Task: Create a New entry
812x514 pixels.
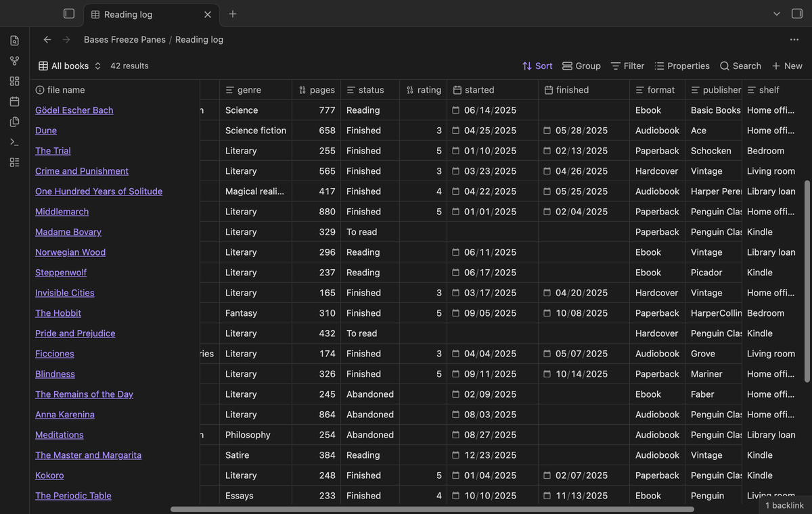Action: pos(787,66)
